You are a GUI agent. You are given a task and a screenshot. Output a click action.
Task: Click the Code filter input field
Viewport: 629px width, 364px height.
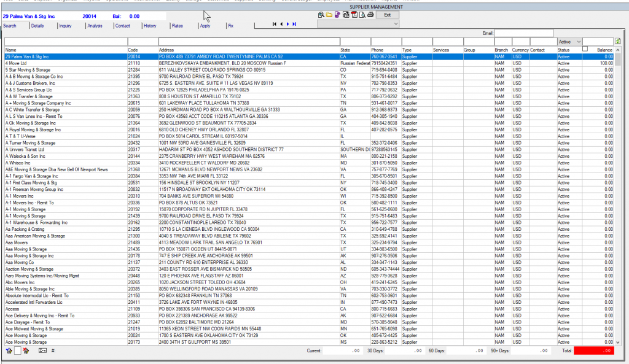coord(143,42)
